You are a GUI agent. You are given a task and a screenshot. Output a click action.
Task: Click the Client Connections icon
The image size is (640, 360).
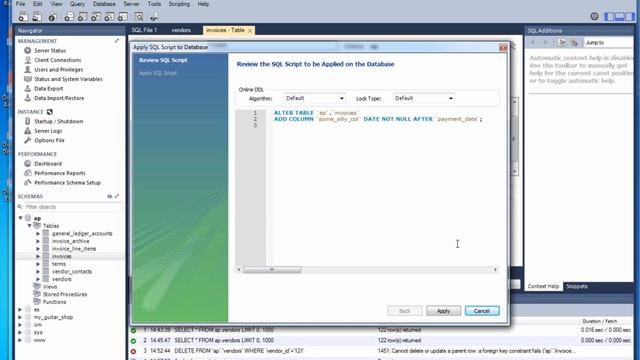[27, 60]
